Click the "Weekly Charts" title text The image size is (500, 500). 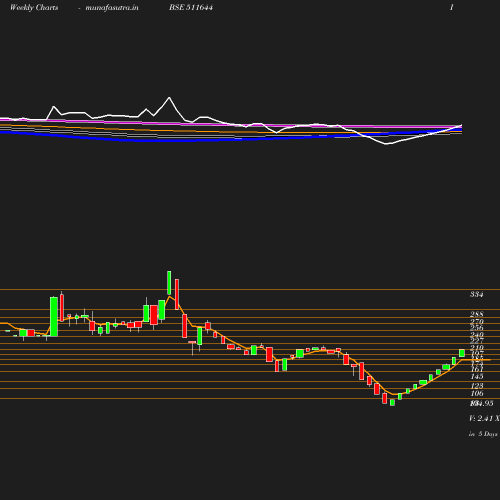tap(34, 7)
